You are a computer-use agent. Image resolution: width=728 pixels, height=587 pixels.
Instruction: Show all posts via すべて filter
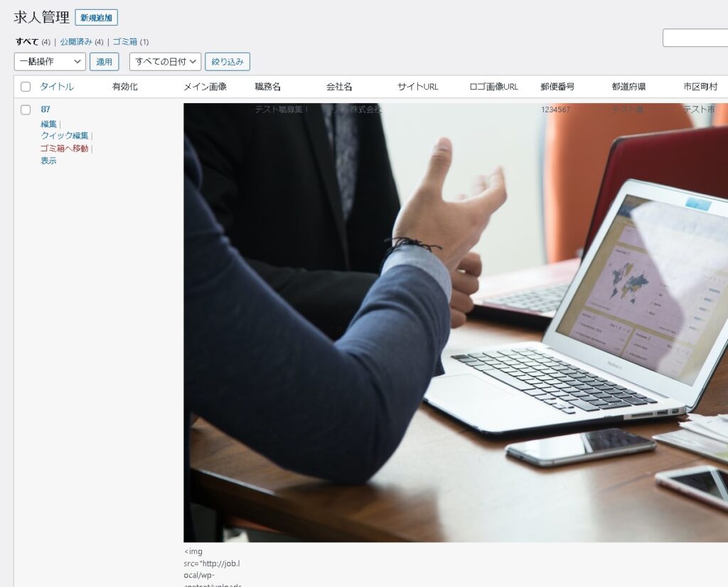point(27,42)
